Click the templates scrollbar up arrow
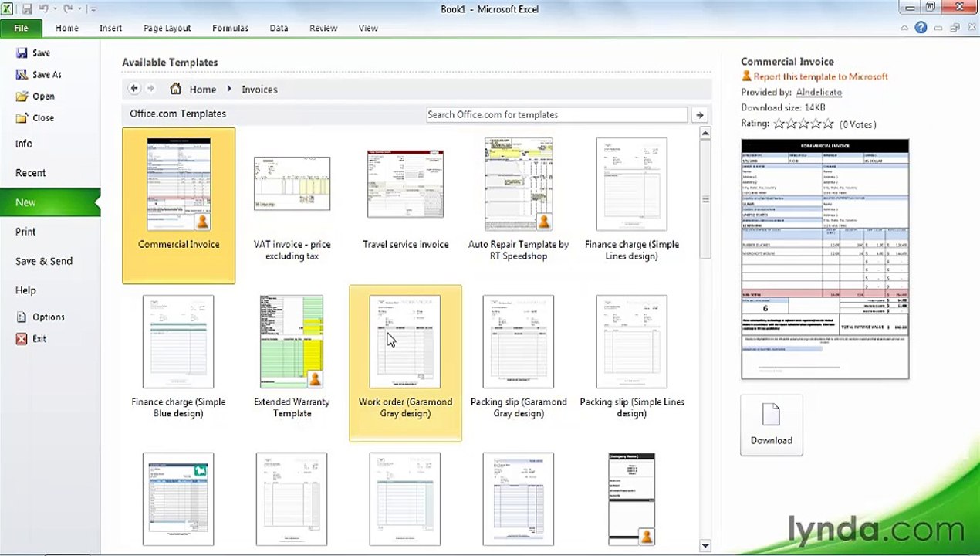Screen dimensions: 980x556 tap(705, 134)
